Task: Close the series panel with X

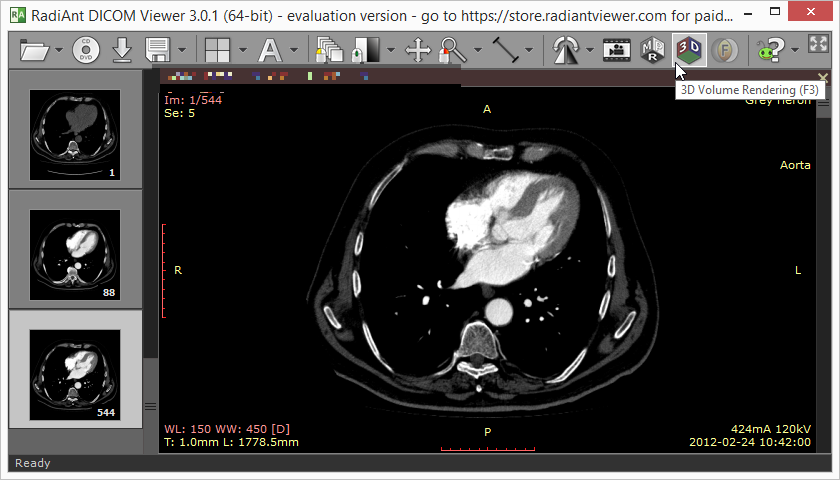Action: tap(823, 79)
